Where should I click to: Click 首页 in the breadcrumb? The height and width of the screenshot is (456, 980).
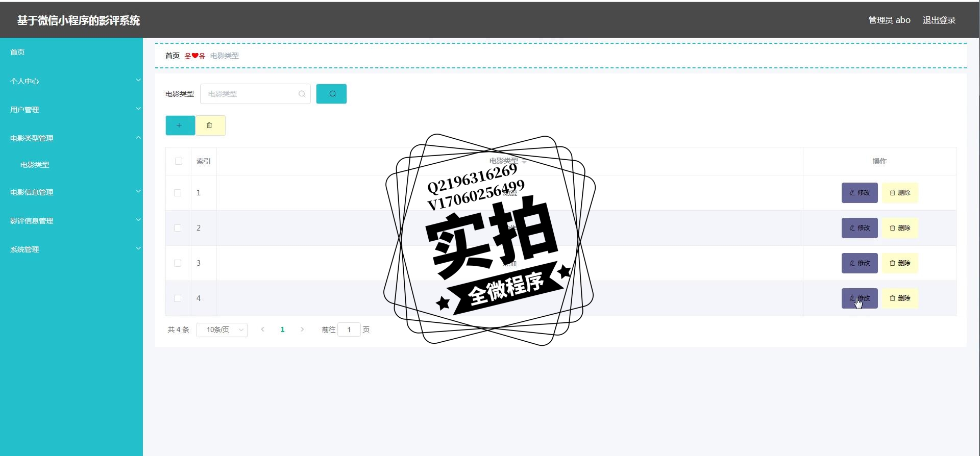(173, 56)
